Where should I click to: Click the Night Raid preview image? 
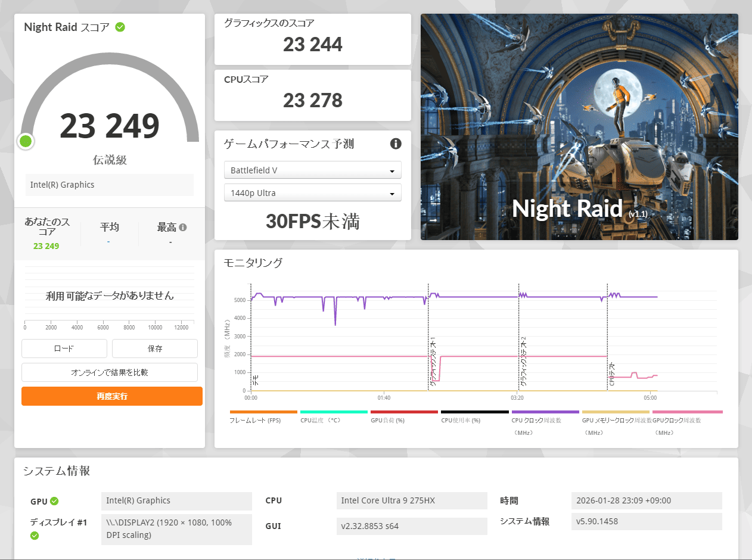[x=579, y=127]
